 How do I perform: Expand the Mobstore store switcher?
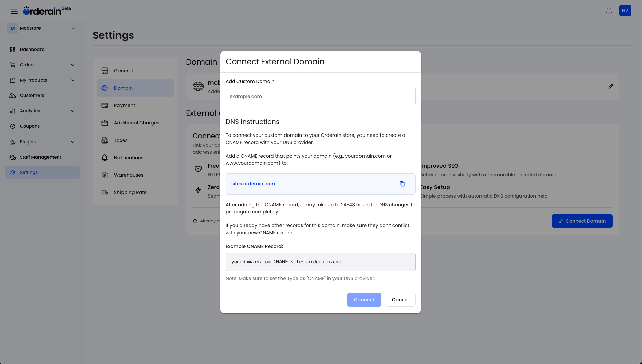point(73,28)
